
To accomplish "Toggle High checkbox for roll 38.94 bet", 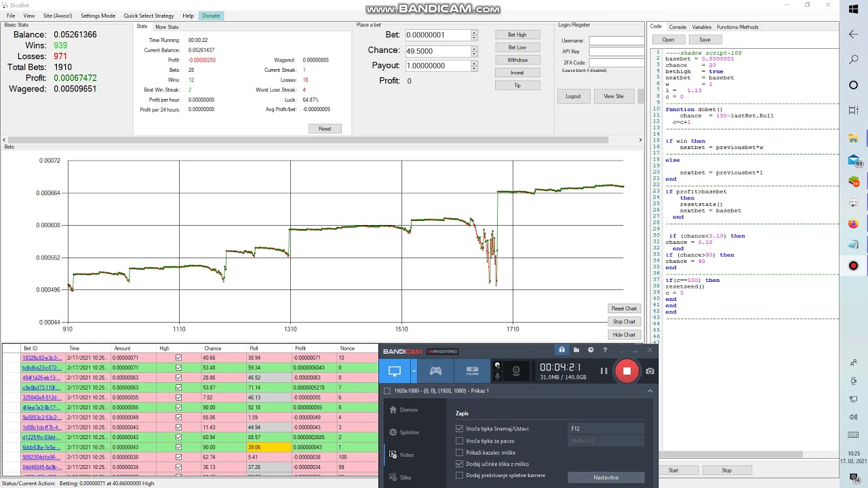I will [178, 358].
